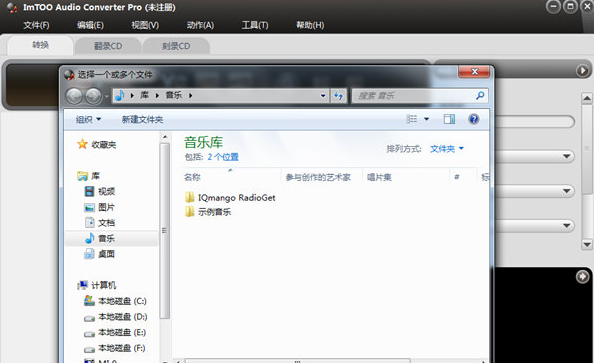The height and width of the screenshot is (363, 594).
Task: Click the search magnifier icon
Action: pos(480,95)
